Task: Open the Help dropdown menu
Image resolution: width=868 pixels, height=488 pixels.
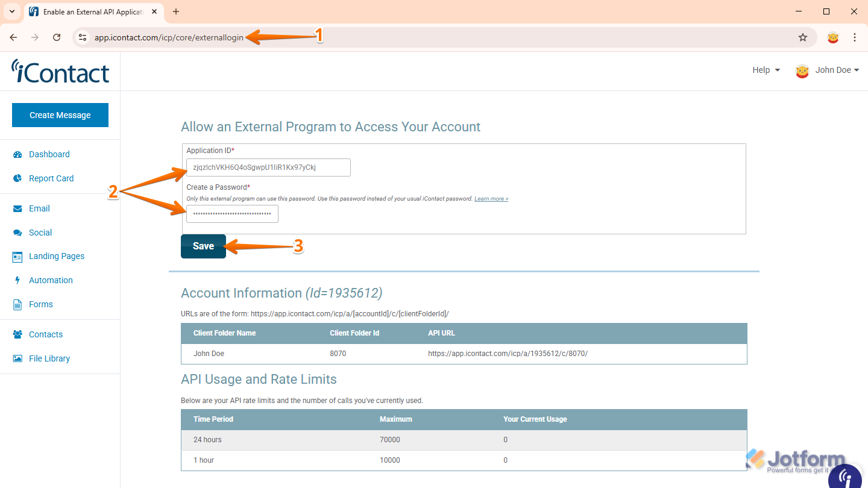Action: (766, 70)
